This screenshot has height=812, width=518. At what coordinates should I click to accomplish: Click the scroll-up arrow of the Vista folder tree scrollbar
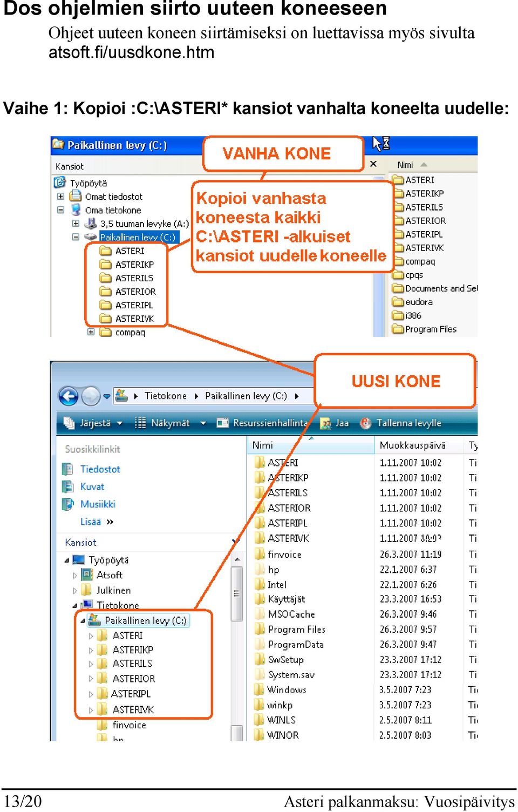pos(237,559)
